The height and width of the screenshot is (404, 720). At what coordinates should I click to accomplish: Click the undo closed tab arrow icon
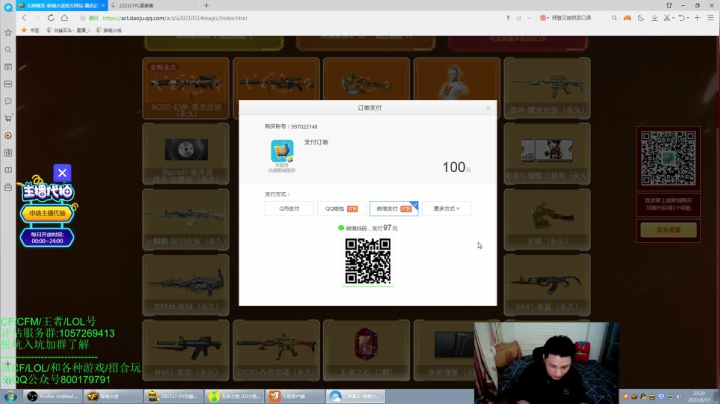[681, 18]
